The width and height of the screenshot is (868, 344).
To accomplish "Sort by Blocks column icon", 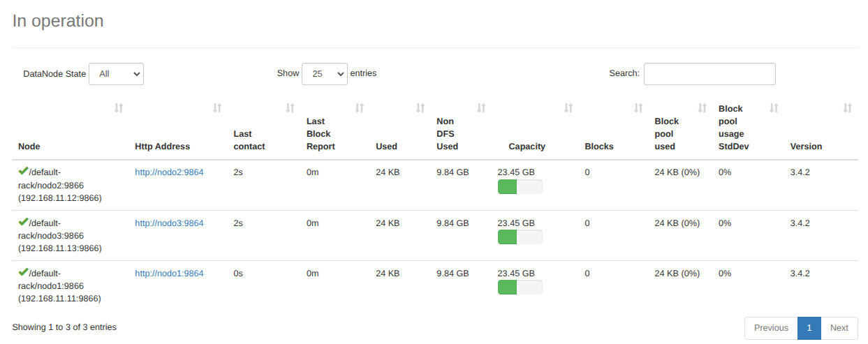I will point(638,108).
